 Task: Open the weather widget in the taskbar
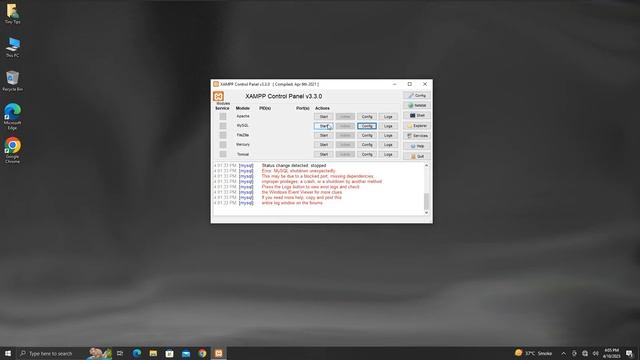[534, 353]
